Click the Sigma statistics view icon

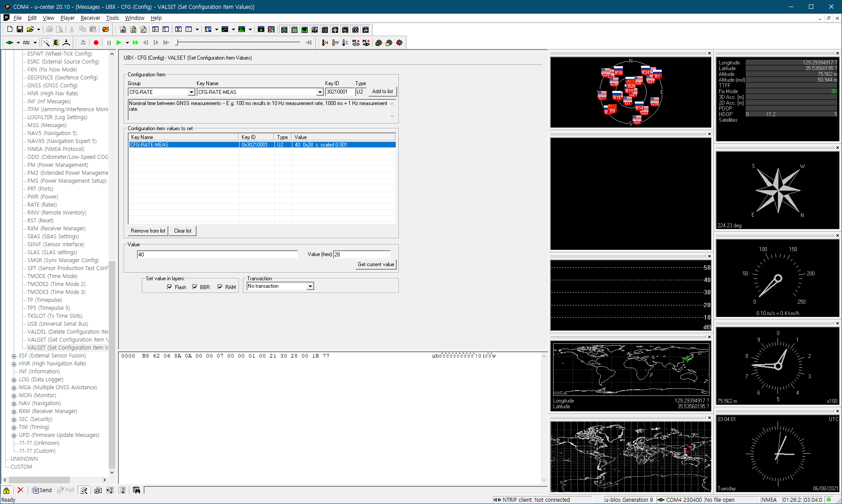(178, 30)
